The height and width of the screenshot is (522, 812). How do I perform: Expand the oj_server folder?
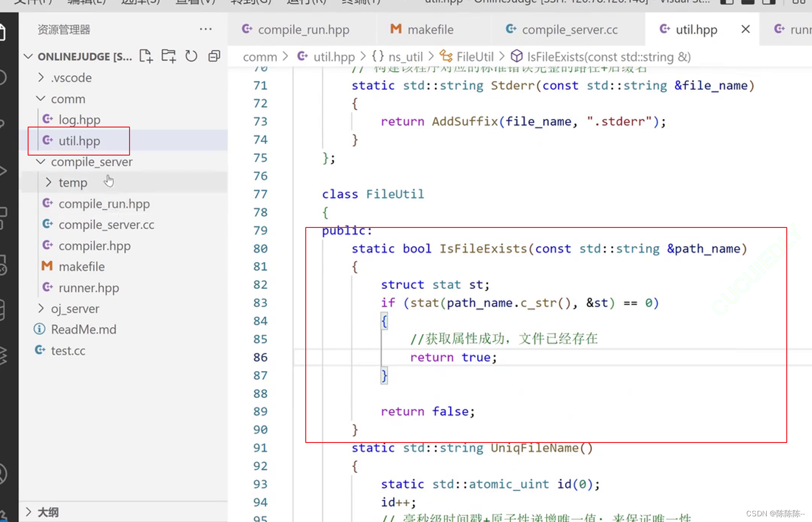[x=41, y=308]
